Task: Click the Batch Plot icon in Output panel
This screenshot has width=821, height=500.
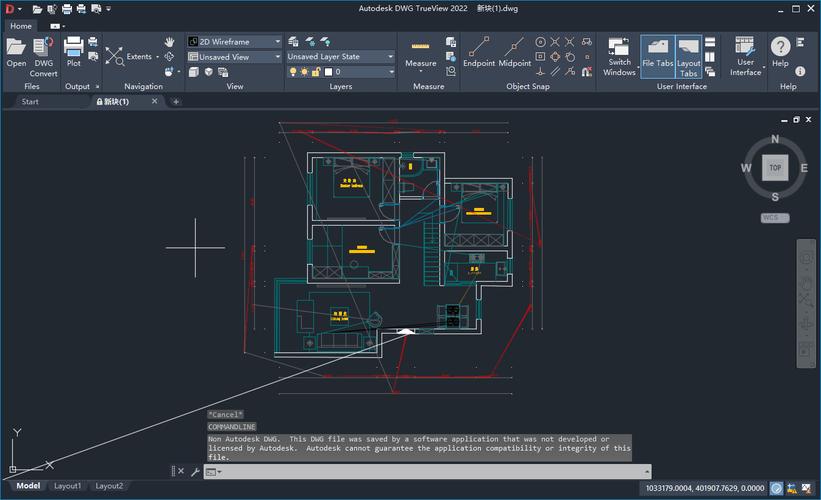Action: tap(93, 42)
